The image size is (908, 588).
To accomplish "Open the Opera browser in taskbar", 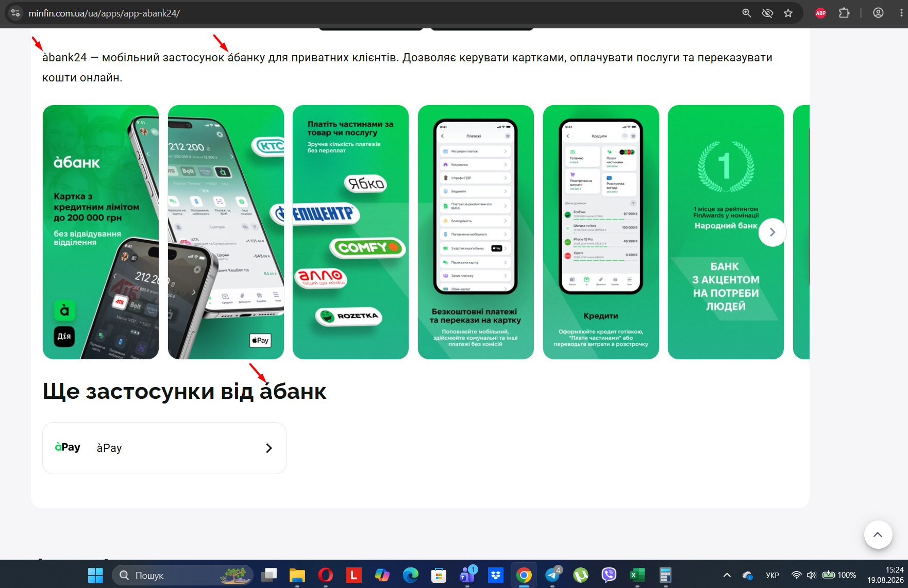I will click(326, 575).
